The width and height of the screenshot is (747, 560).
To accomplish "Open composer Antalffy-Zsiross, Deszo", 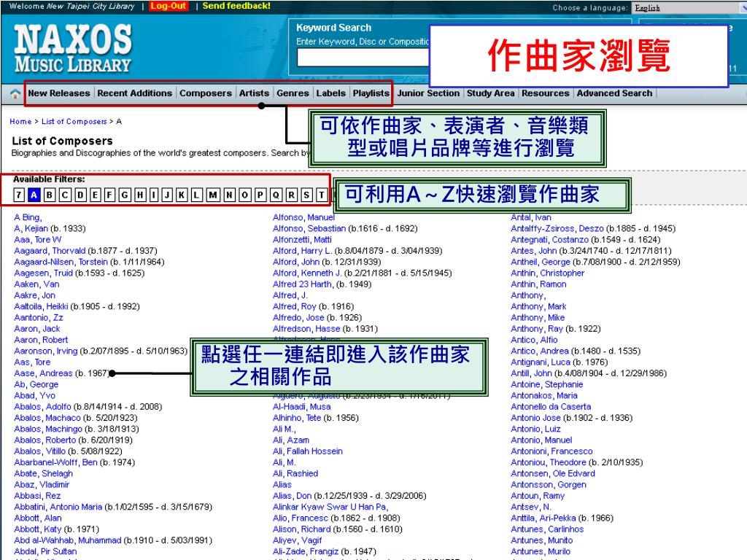I will pyautogui.click(x=557, y=228).
